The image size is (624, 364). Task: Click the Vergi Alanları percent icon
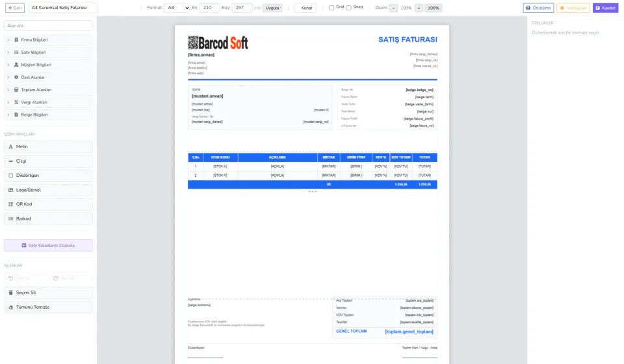click(16, 102)
